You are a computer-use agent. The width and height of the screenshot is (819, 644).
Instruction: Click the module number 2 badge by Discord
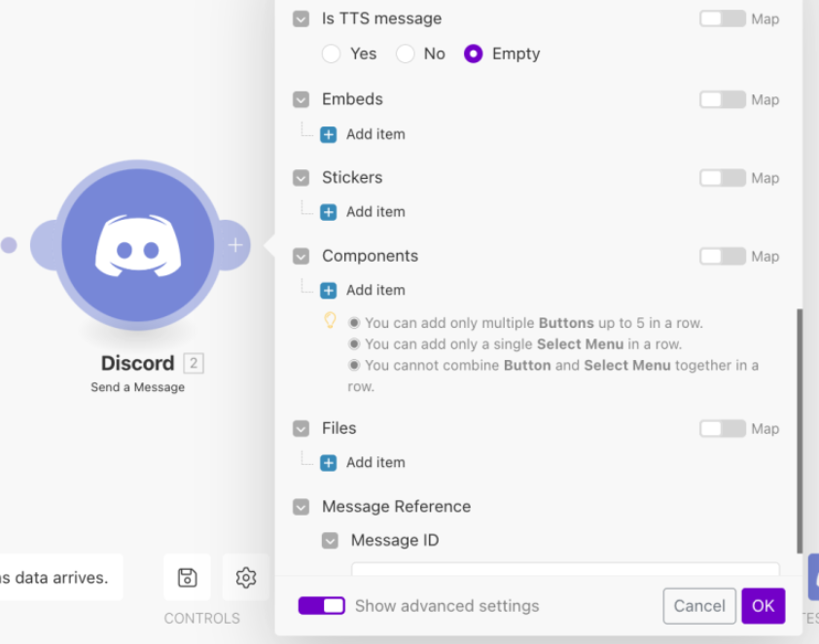click(194, 363)
